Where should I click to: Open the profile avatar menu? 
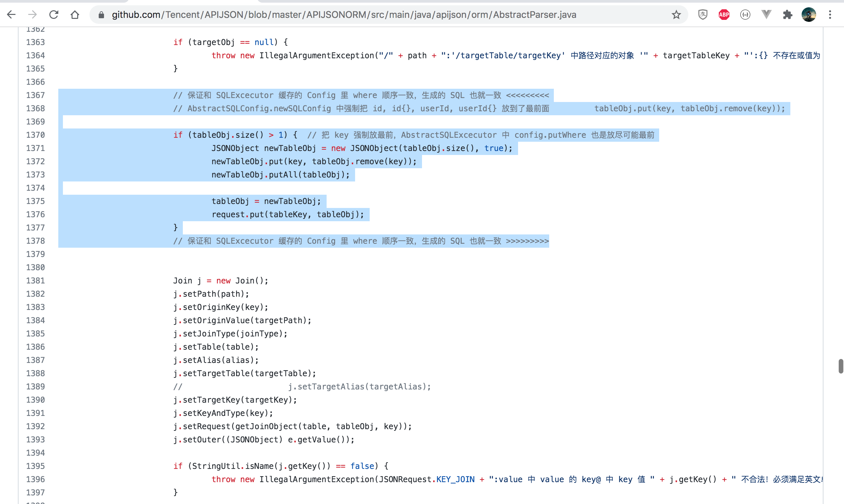click(x=809, y=15)
